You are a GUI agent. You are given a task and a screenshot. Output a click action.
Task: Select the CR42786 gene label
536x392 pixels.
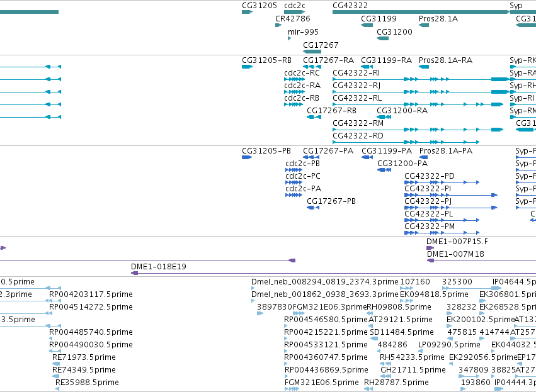(x=293, y=18)
